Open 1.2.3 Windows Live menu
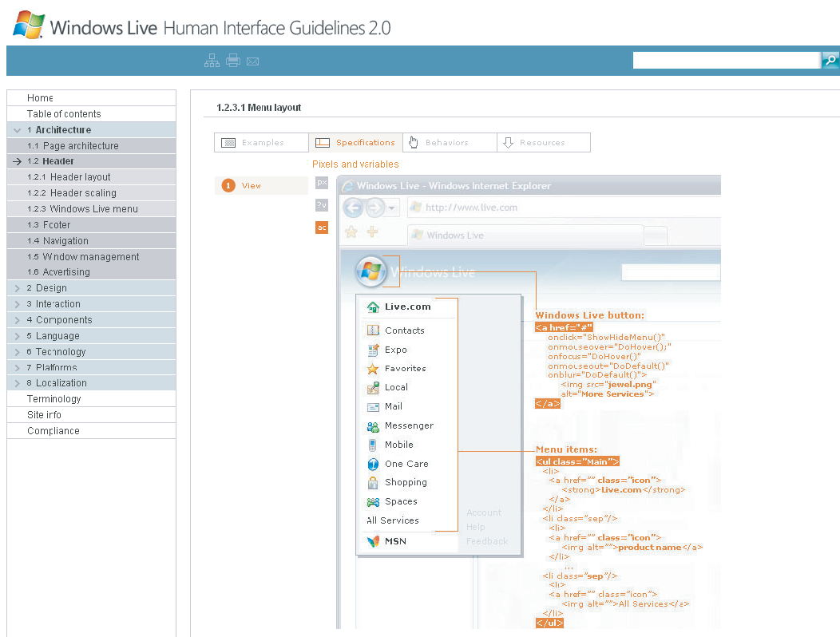Image resolution: width=840 pixels, height=637 pixels. [x=92, y=209]
